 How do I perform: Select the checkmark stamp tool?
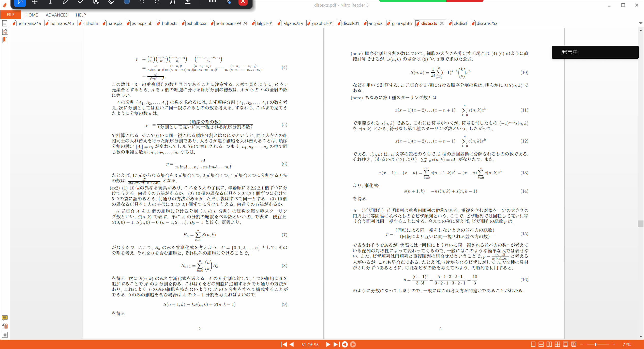tap(81, 2)
